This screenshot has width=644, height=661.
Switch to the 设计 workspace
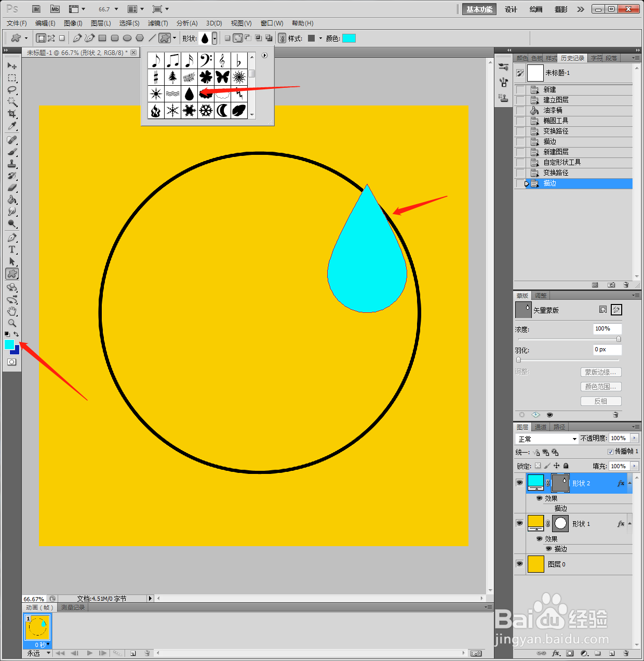coord(511,9)
